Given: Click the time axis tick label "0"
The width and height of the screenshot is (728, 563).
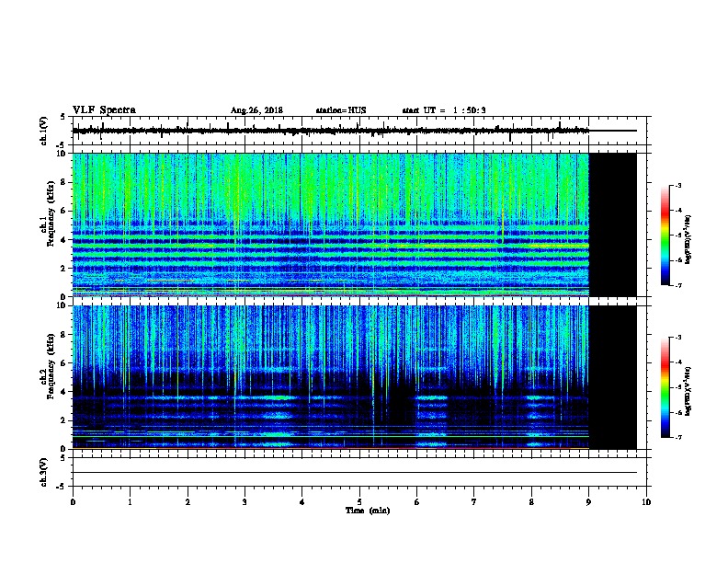Looking at the screenshot, I should (x=73, y=502).
